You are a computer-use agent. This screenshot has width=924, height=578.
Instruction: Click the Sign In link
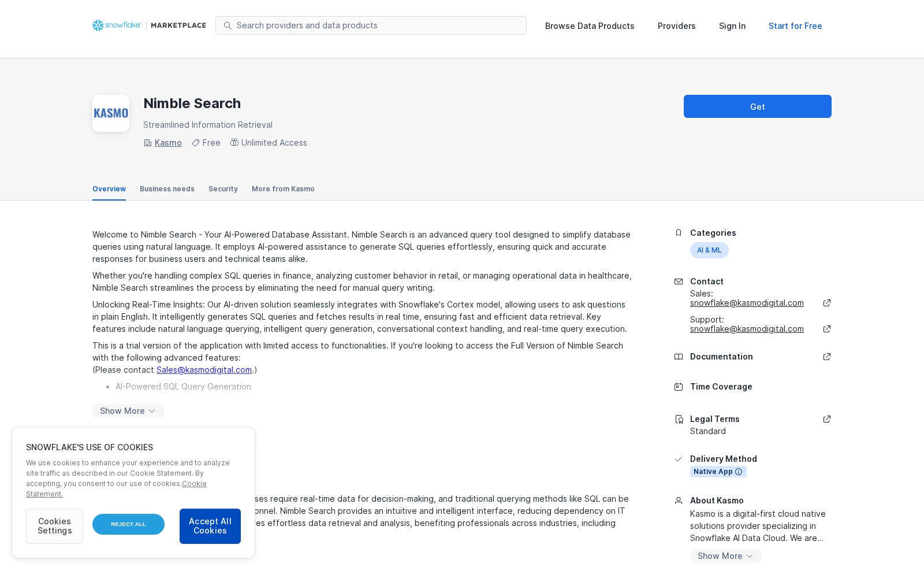coord(732,26)
